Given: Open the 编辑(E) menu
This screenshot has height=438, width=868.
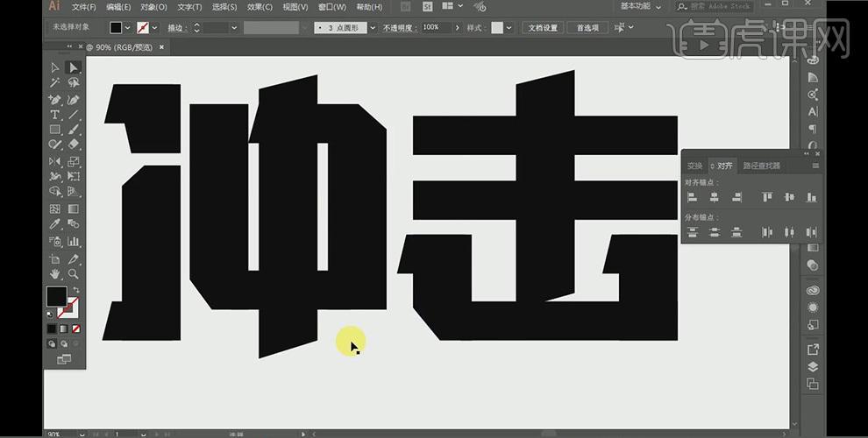Looking at the screenshot, I should click(x=118, y=7).
